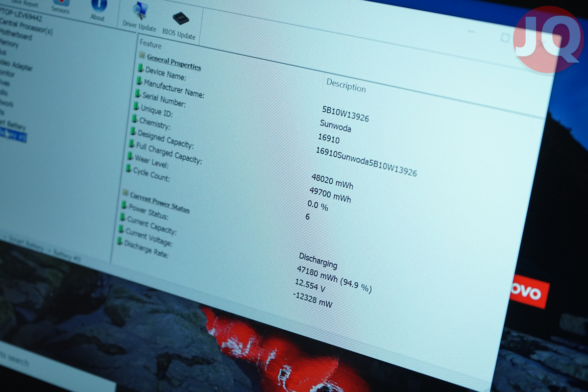Viewport: 588px width, 392px height.
Task: Select General Properties section heading
Action: coord(174,61)
